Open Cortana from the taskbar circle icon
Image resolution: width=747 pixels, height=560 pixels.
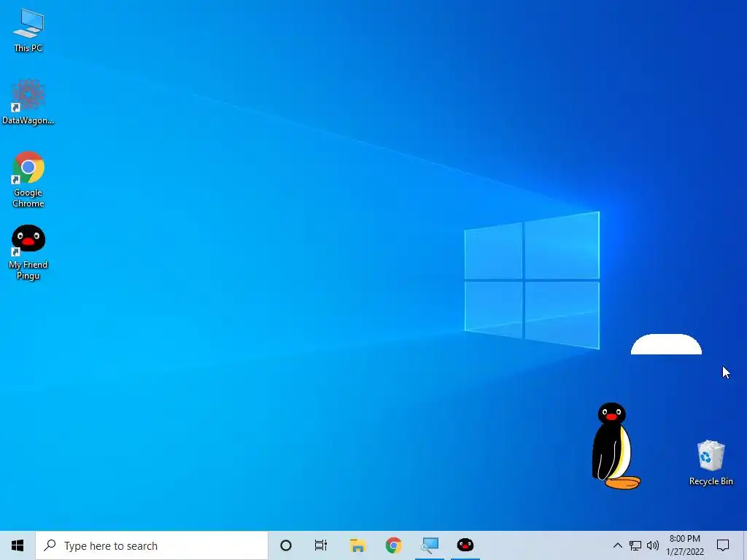286,545
